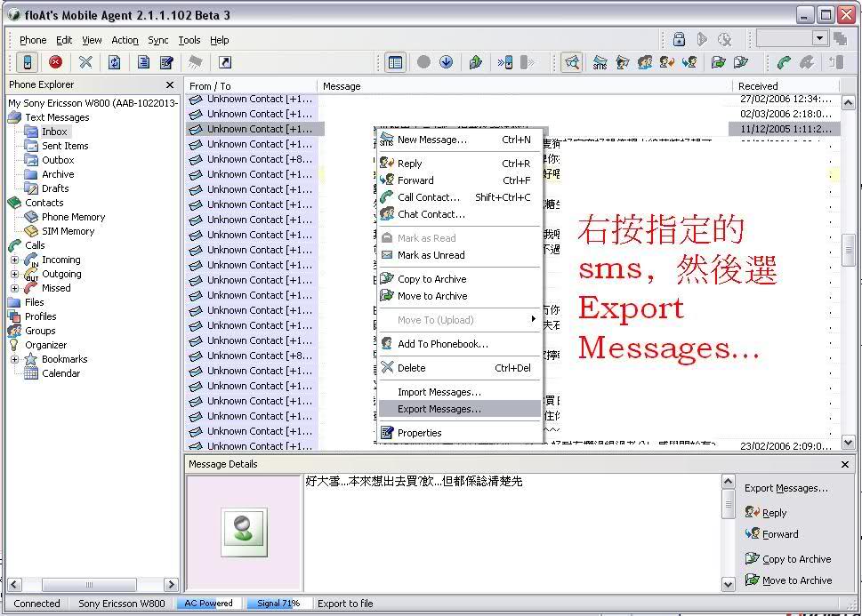Click the refresh toolbar icon
862x616 pixels.
(x=115, y=62)
